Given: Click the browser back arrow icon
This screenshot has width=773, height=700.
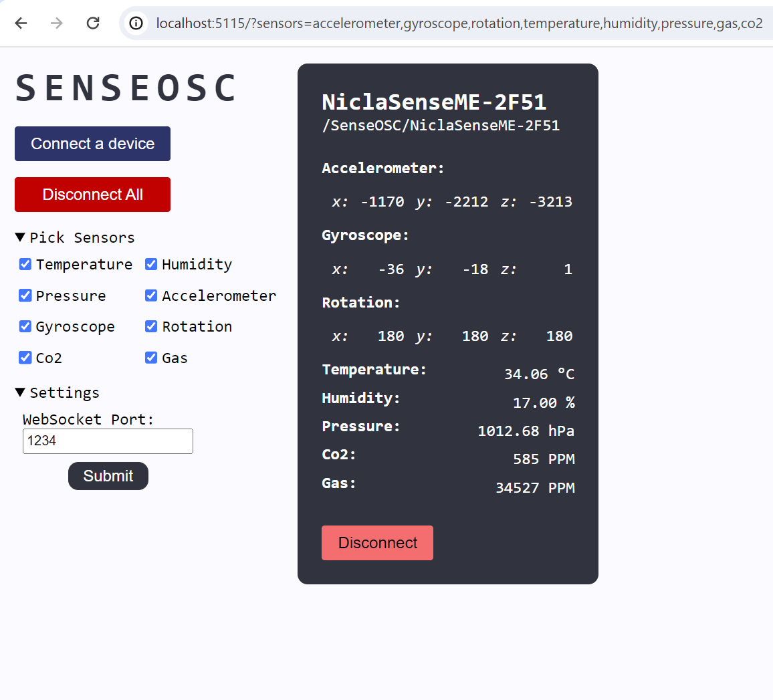Looking at the screenshot, I should (21, 23).
